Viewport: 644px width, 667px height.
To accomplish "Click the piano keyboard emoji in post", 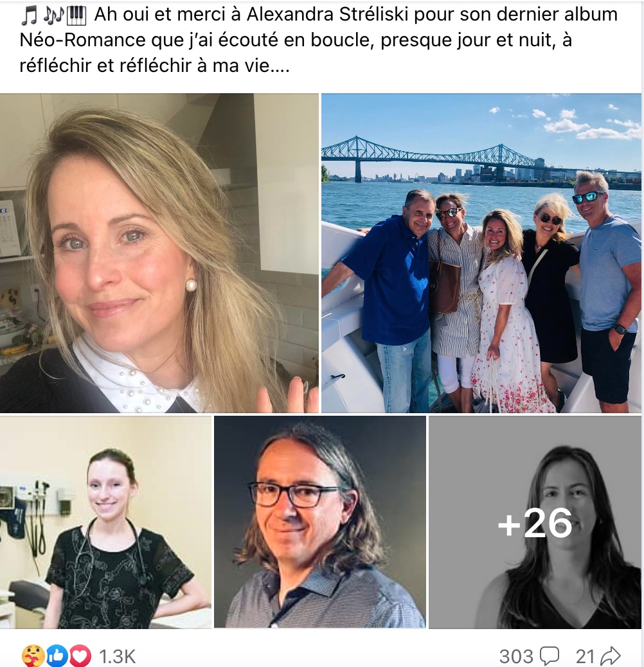I will point(76,15).
